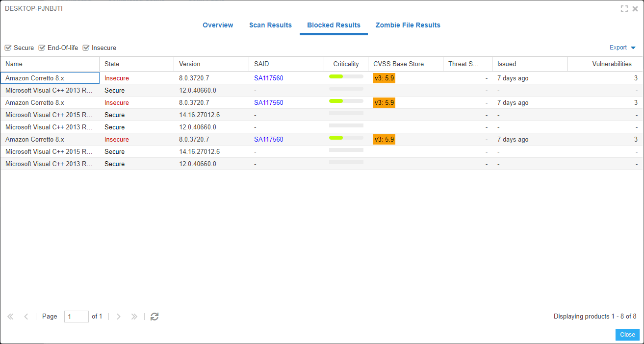Go to the previous page arrow

[26, 317]
